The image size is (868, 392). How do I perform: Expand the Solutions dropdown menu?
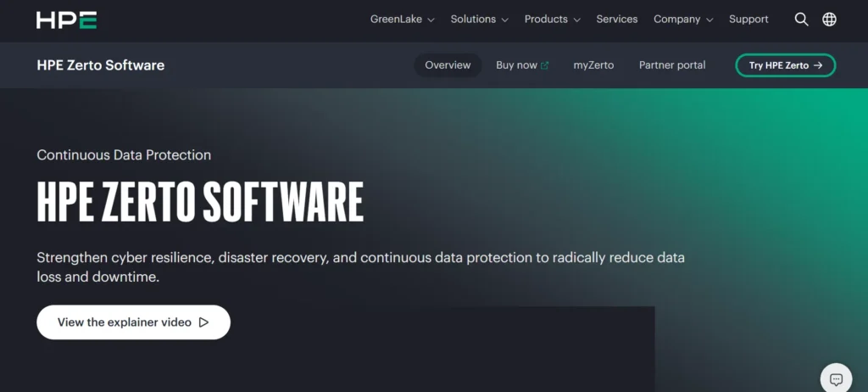tap(480, 20)
